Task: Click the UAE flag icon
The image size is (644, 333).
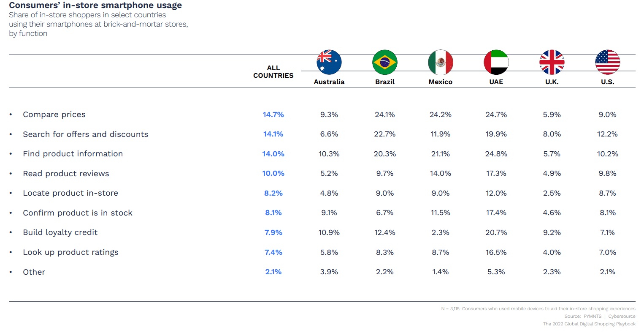Action: (x=496, y=62)
